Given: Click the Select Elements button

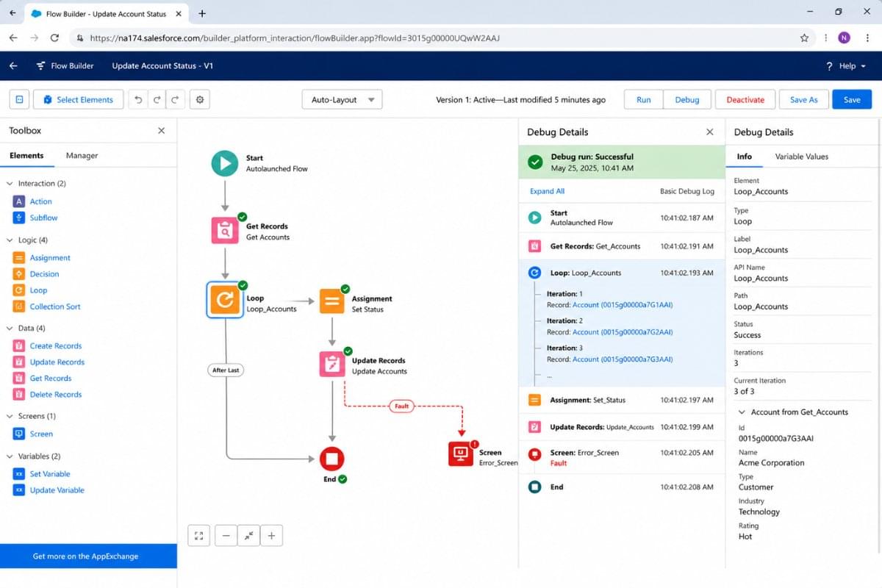Looking at the screenshot, I should tap(78, 100).
